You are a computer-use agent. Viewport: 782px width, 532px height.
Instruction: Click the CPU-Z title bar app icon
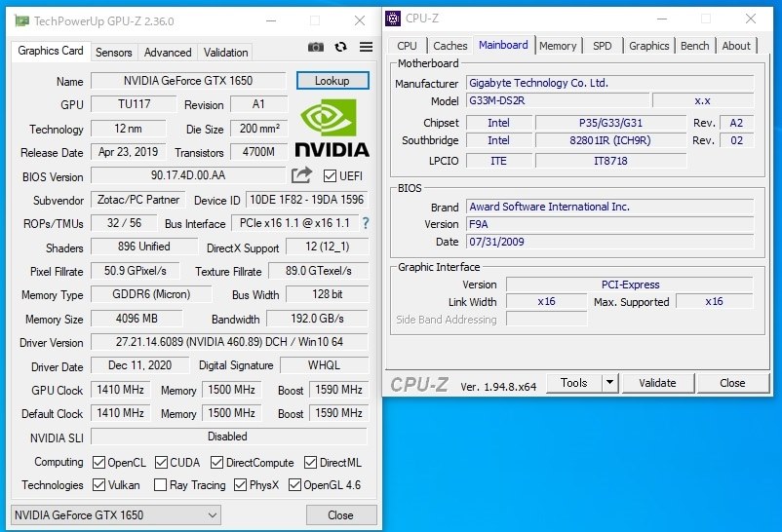(x=393, y=19)
